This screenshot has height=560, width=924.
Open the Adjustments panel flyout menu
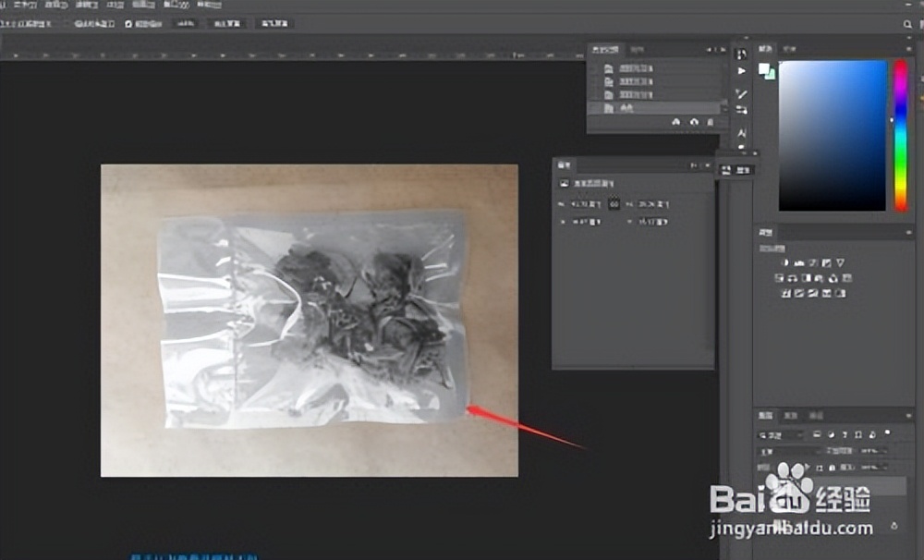point(909,233)
